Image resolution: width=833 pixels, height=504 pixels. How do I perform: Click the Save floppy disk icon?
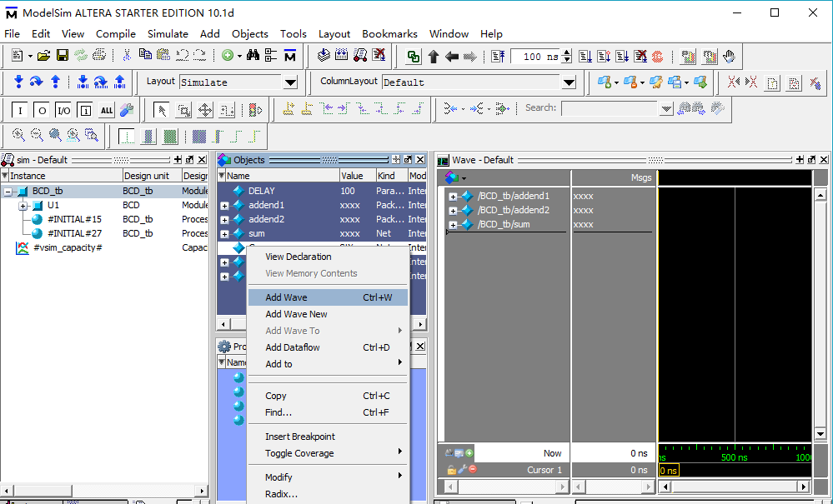(x=63, y=55)
